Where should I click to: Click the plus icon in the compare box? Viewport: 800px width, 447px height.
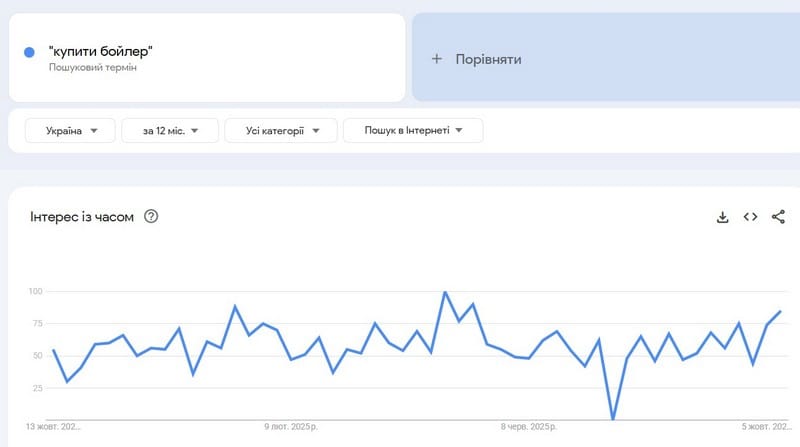click(436, 59)
